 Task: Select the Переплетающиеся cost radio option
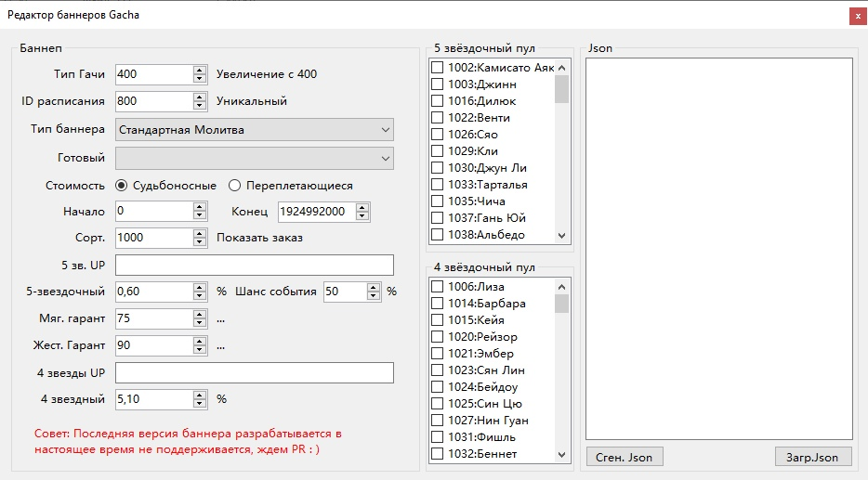(235, 186)
